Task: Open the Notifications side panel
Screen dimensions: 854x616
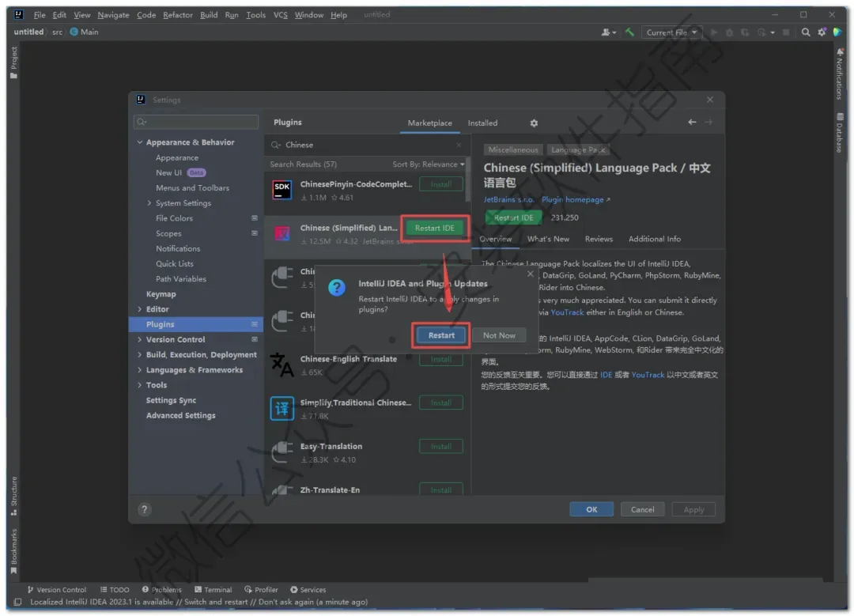Action: click(x=839, y=74)
